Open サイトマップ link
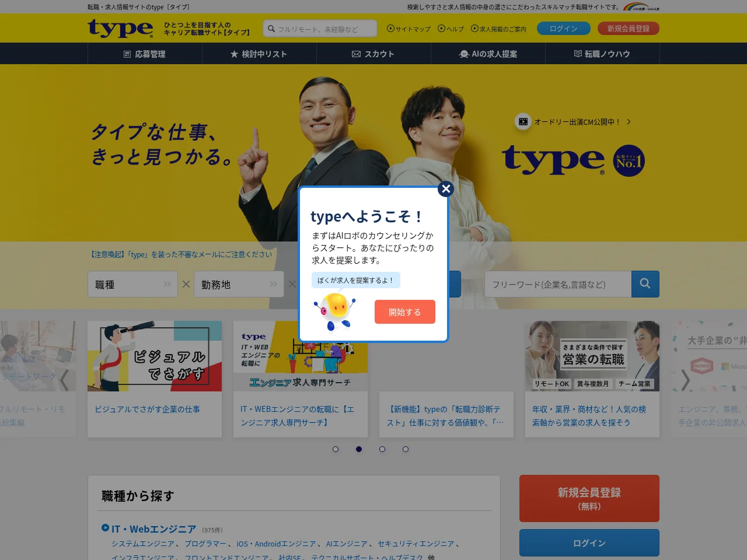The image size is (747, 560). click(409, 29)
